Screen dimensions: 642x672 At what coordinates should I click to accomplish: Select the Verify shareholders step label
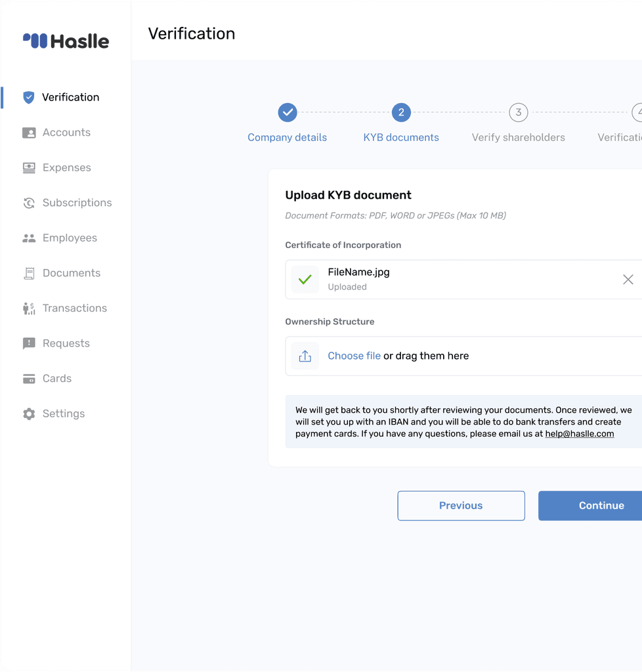coord(518,138)
